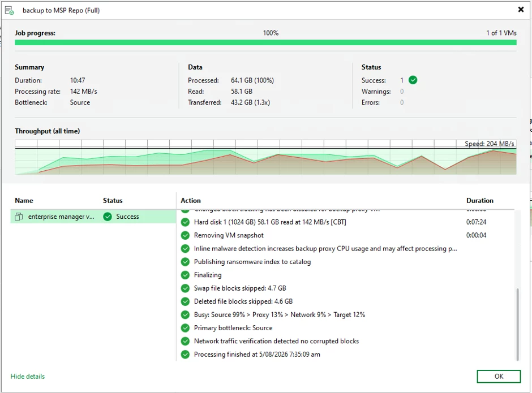
Task: Click the OK button
Action: coord(499,377)
